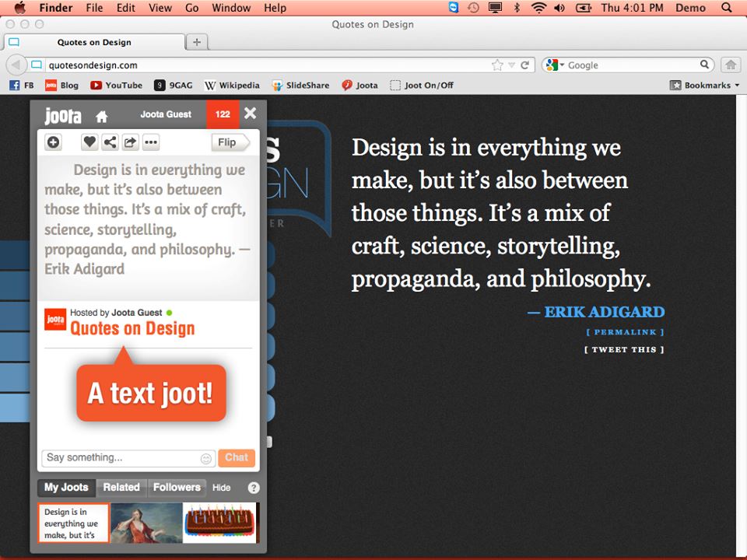747x560 pixels.
Task: Reload the page
Action: [525, 65]
